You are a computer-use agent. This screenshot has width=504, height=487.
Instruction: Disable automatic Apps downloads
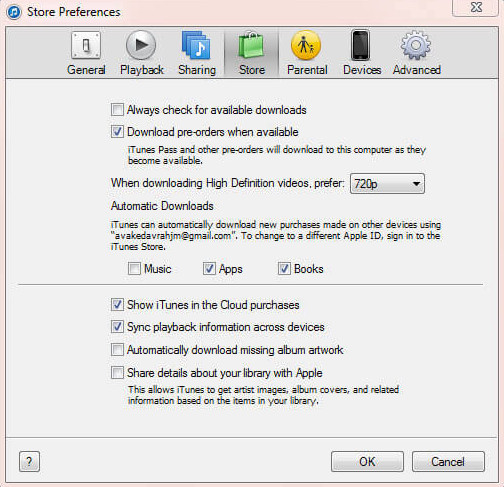coord(209,268)
